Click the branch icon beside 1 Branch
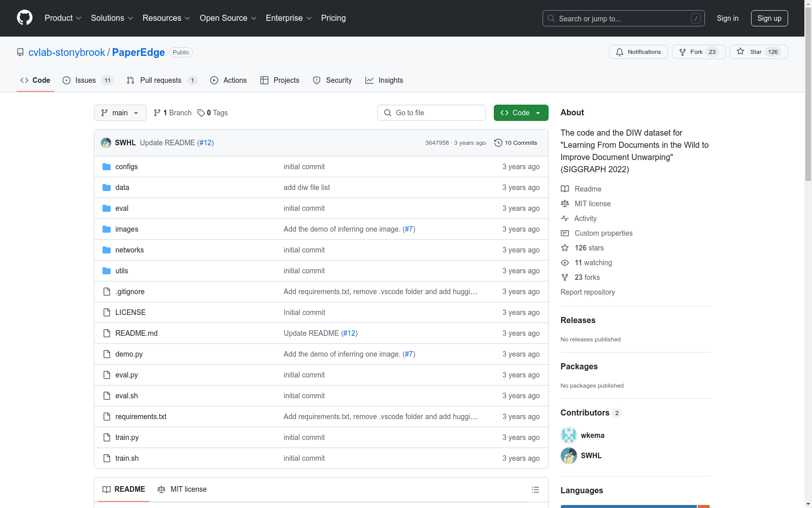Viewport: 812px width, 508px height. pos(157,113)
